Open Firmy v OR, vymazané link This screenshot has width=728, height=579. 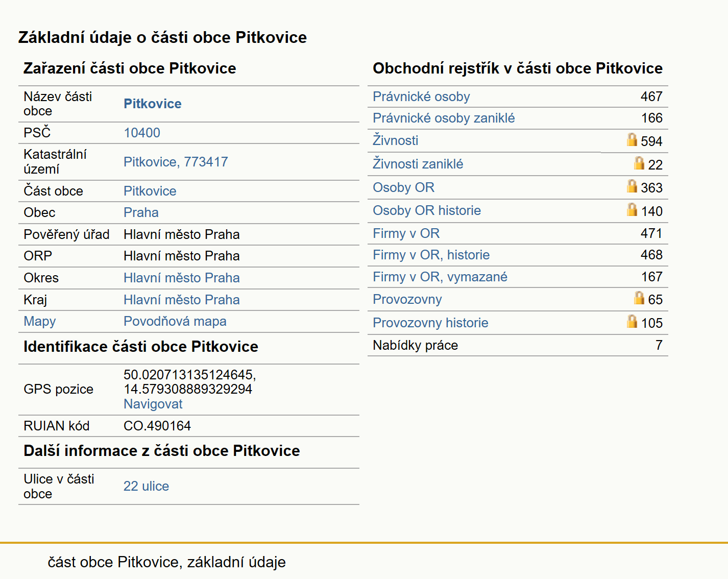pyautogui.click(x=440, y=277)
